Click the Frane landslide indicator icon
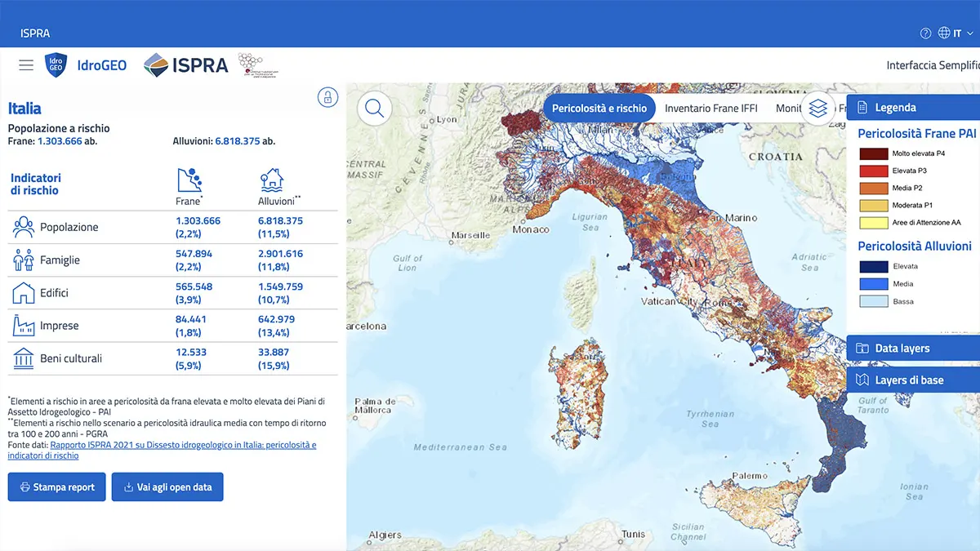The image size is (980, 551). [189, 180]
